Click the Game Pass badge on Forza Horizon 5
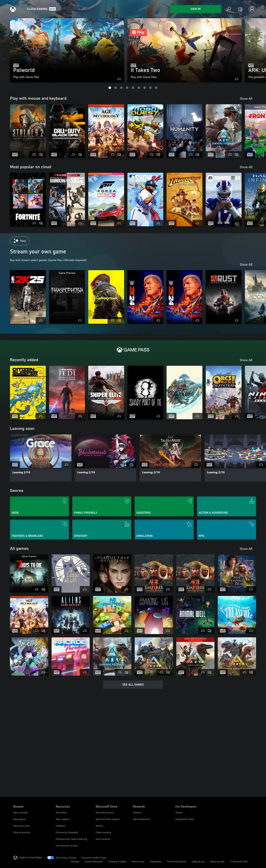266x868 pixels. tap(93, 223)
